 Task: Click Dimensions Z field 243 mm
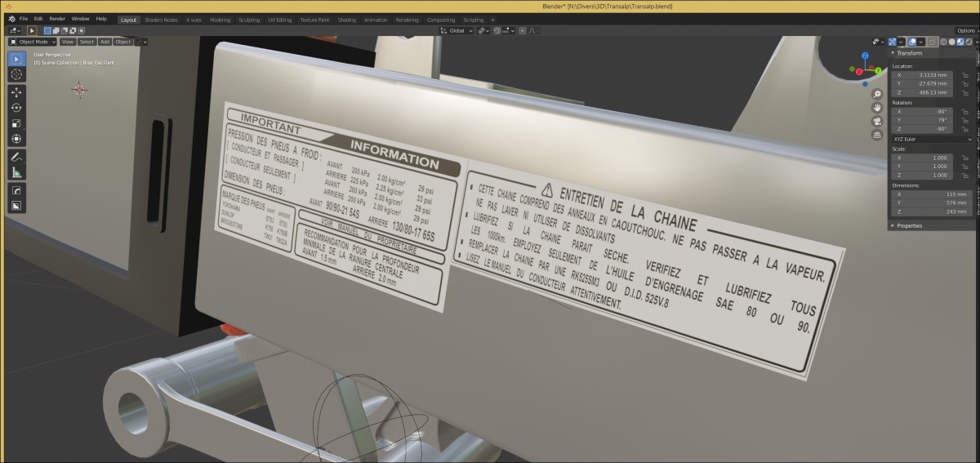click(x=932, y=212)
